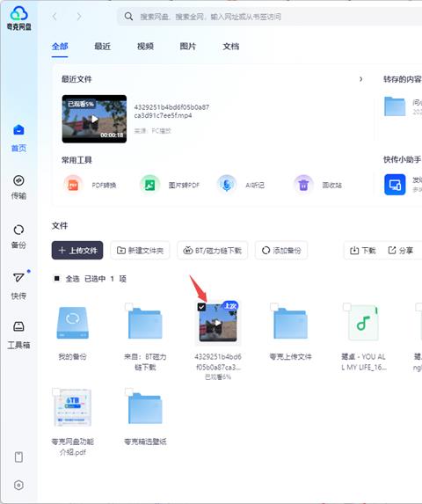Open the 快传 quick-send sidebar item
The width and height of the screenshot is (422, 504).
pyautogui.click(x=18, y=286)
